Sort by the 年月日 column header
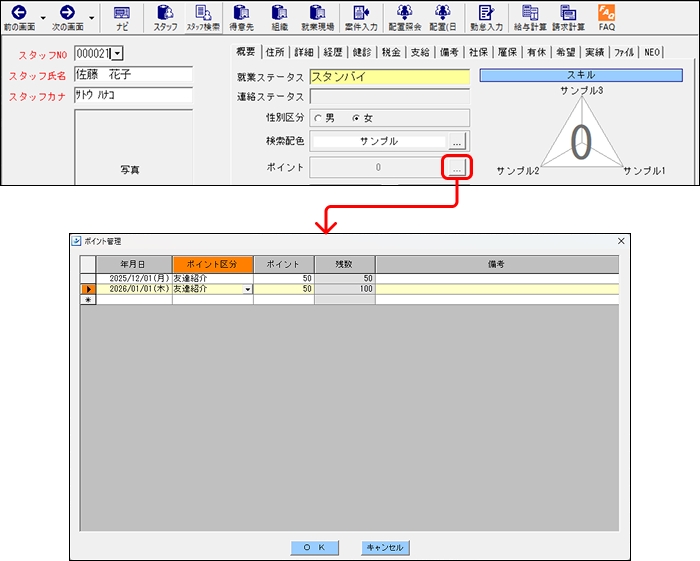 tap(134, 264)
